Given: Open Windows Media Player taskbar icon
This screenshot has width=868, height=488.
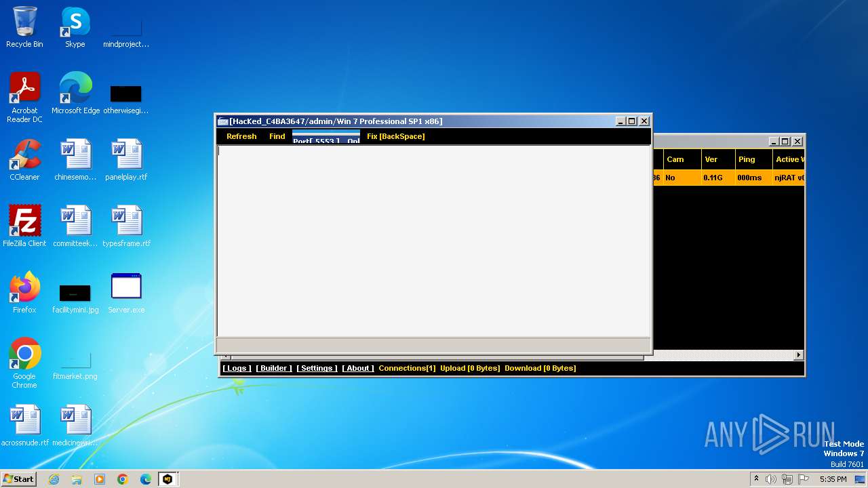Looking at the screenshot, I should pos(100,479).
